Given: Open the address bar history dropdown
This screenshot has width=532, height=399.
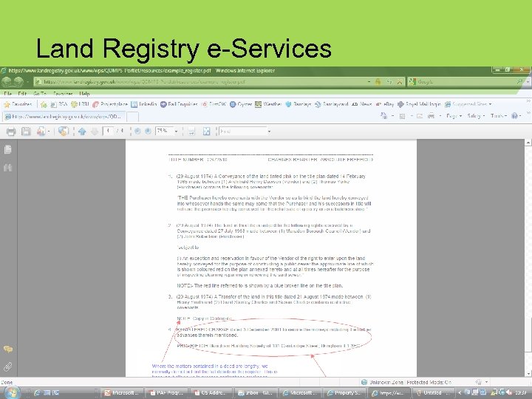Looking at the screenshot, I should tap(369, 82).
